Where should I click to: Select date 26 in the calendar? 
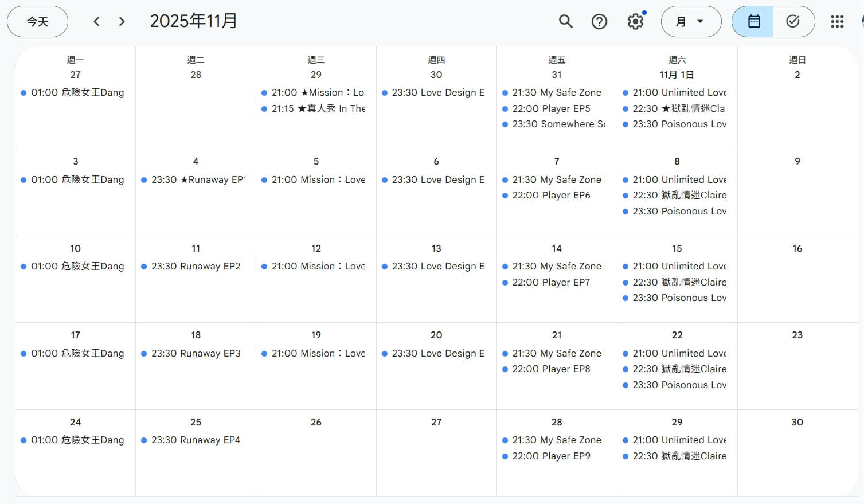pyautogui.click(x=316, y=422)
